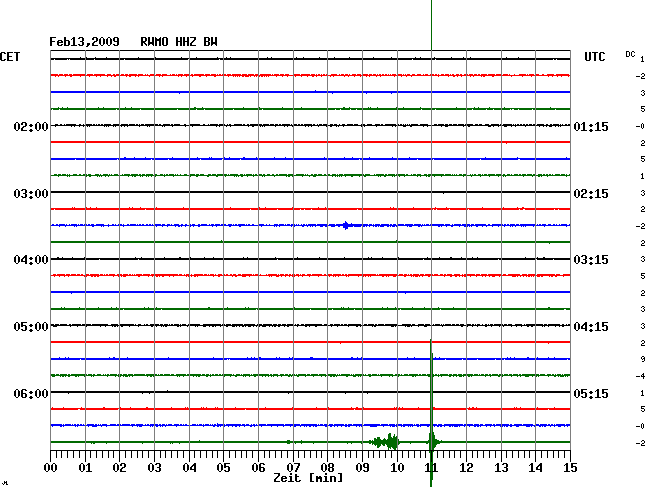This screenshot has height=494, width=650.
Task: Click minute 06 on the time axis
Action: coord(258,468)
